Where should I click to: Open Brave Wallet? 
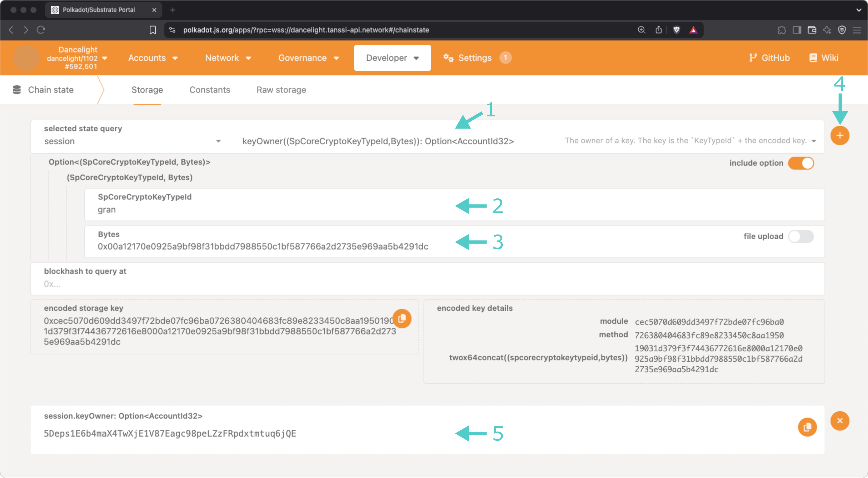812,30
